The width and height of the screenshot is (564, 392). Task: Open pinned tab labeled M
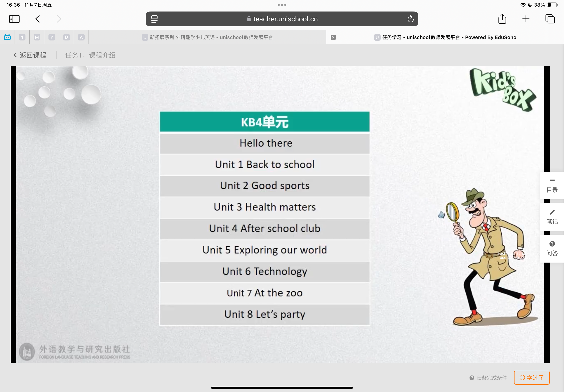(x=37, y=37)
